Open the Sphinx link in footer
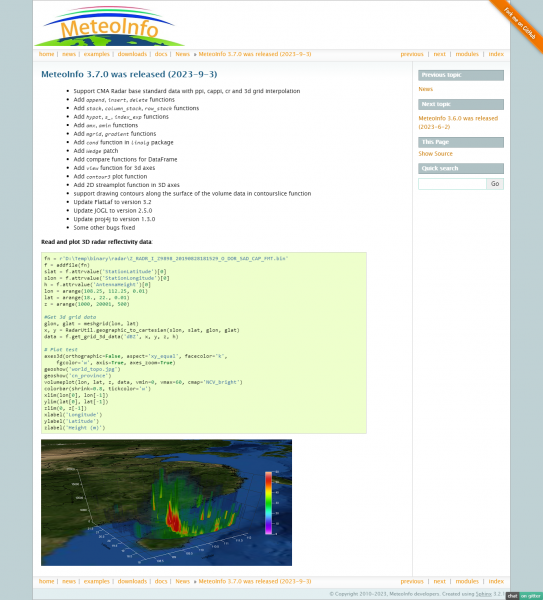543x600 pixels. click(483, 594)
